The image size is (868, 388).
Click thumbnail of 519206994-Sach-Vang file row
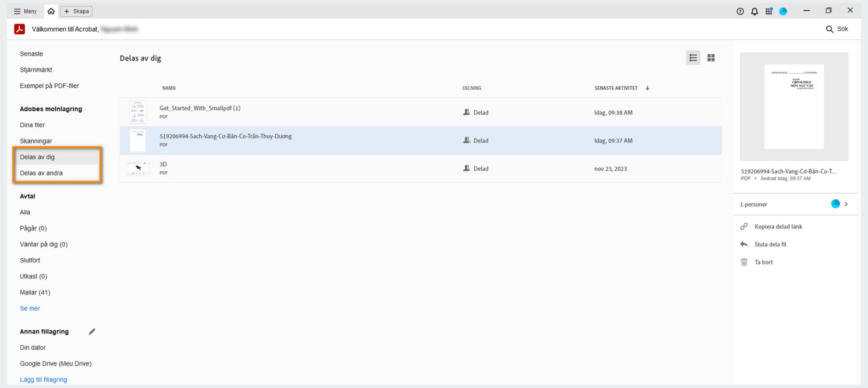pos(138,140)
